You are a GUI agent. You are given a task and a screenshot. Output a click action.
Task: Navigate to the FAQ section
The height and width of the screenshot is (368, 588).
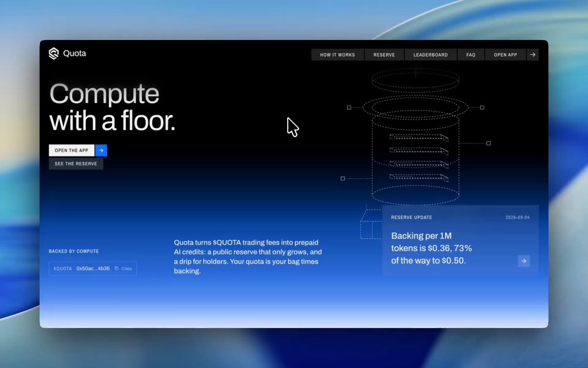pyautogui.click(x=471, y=55)
